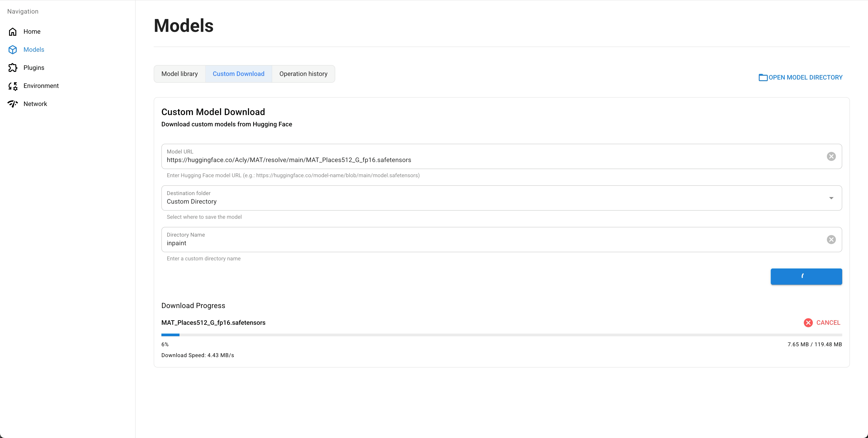Clear the Directory Name field
The height and width of the screenshot is (438, 868).
[831, 240]
